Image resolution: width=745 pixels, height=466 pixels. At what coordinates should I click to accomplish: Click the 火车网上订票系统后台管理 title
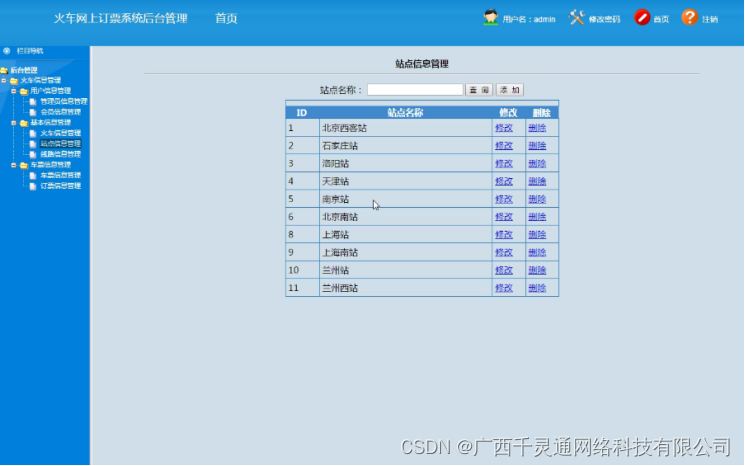tap(120, 19)
